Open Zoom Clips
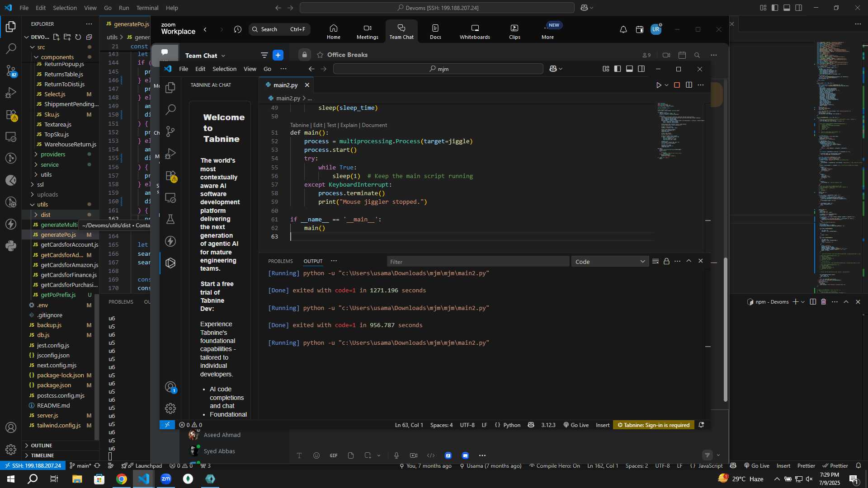The image size is (868, 488). (514, 32)
